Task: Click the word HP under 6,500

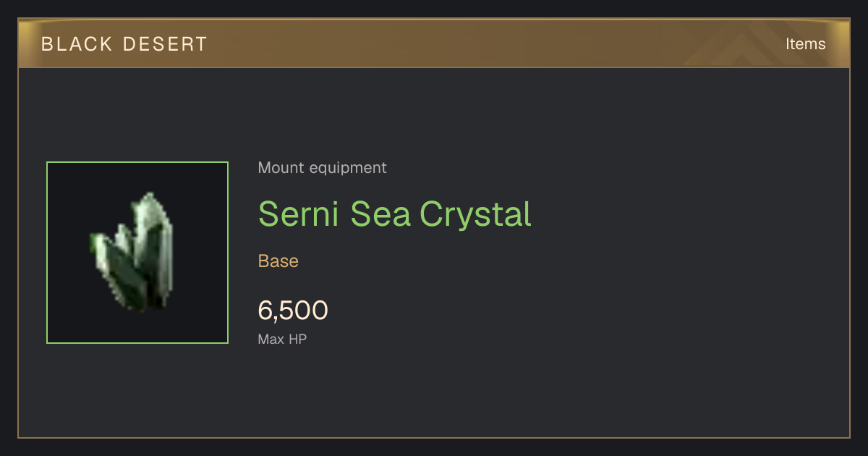Action: [x=298, y=339]
